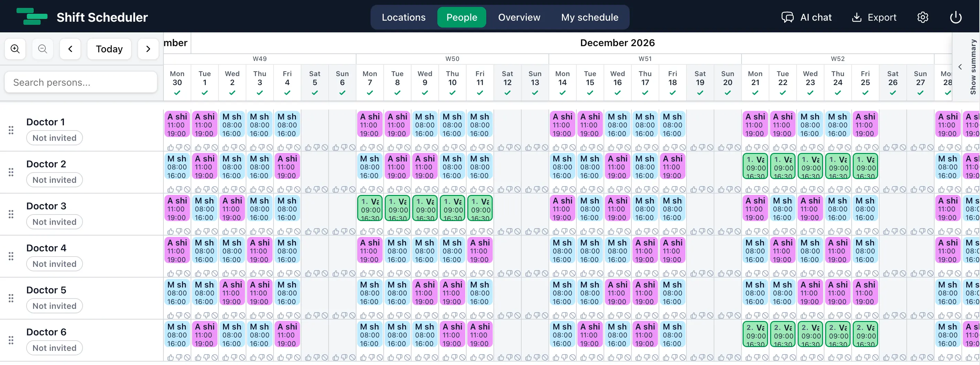Grab the drag handle for Doctor 1

coord(11,130)
